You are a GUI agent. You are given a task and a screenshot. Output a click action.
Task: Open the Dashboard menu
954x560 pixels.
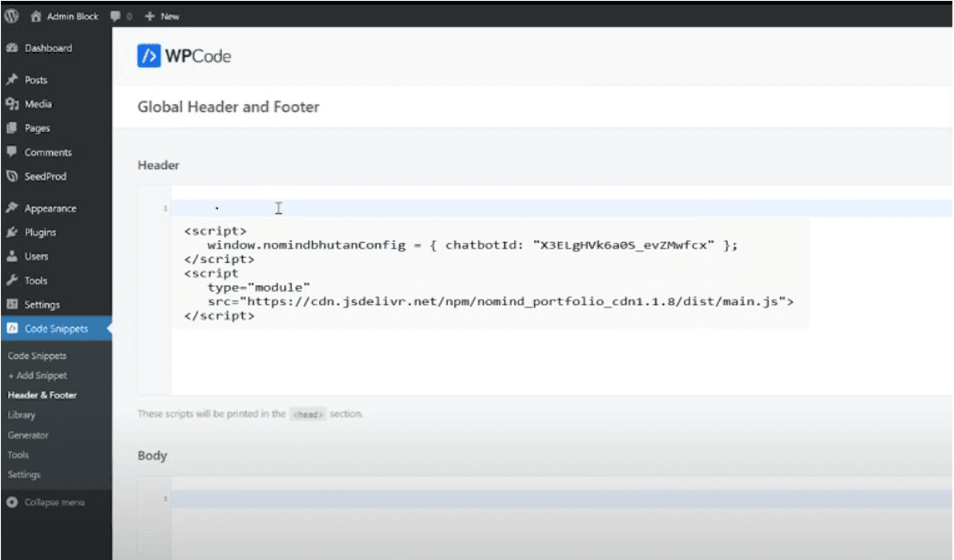coord(47,48)
